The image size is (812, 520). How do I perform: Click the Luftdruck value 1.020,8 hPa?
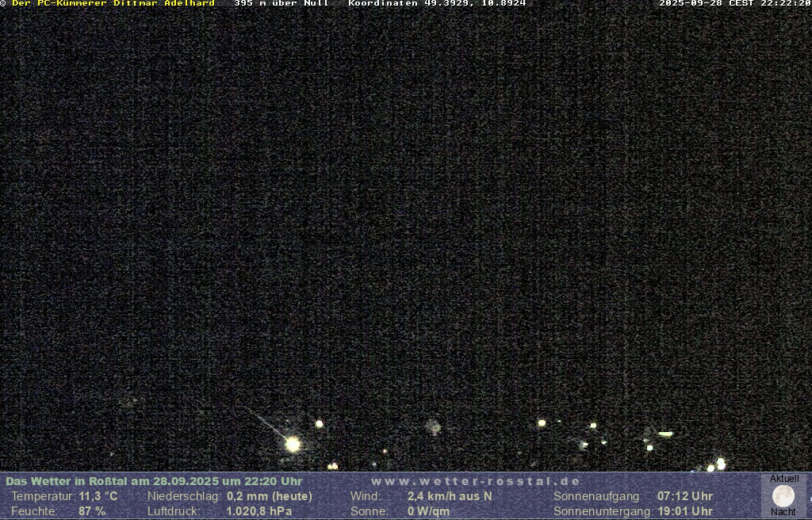tap(259, 511)
